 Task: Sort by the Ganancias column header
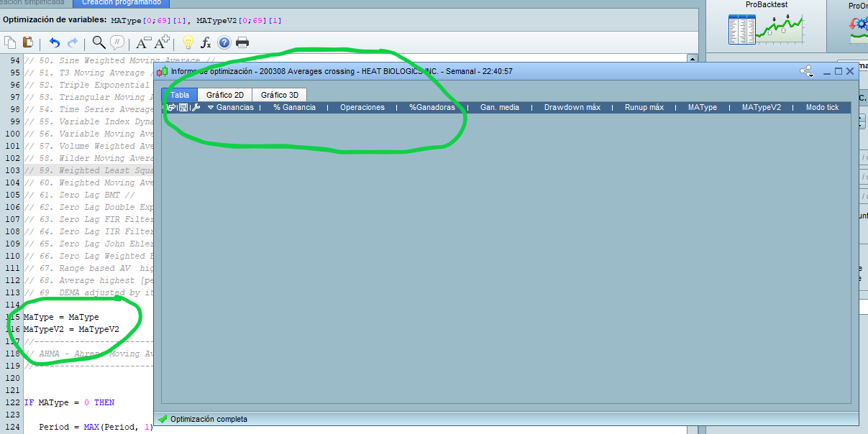[x=235, y=108]
